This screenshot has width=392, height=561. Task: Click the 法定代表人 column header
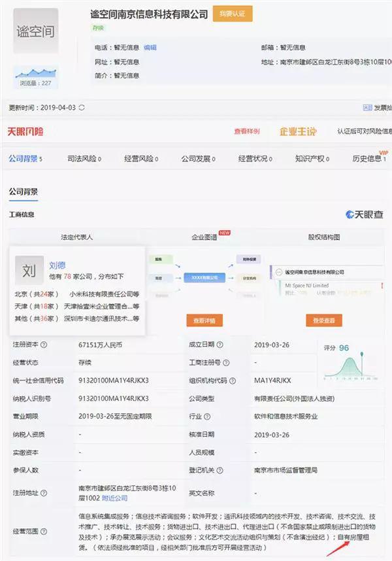pos(77,237)
